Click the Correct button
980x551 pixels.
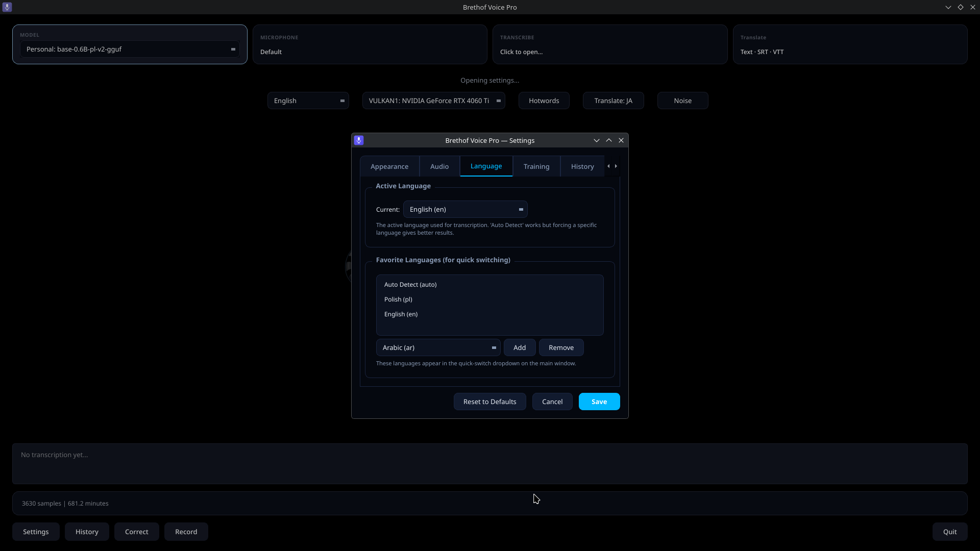[x=137, y=532]
